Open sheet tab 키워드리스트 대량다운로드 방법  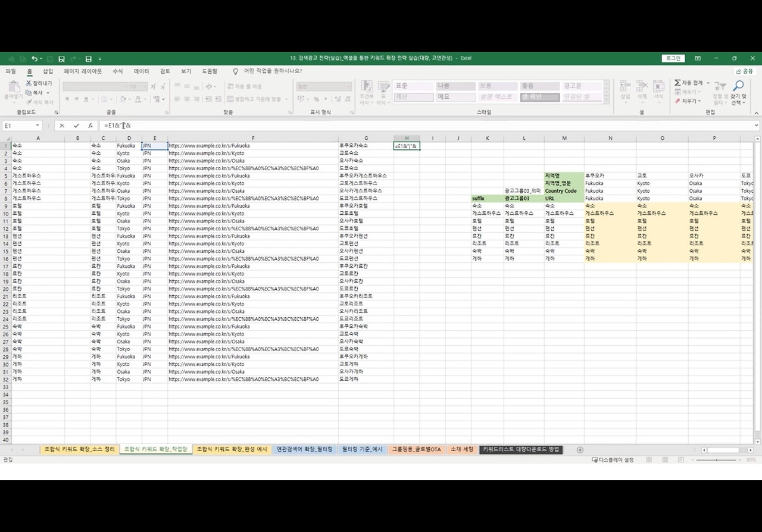coord(521,450)
